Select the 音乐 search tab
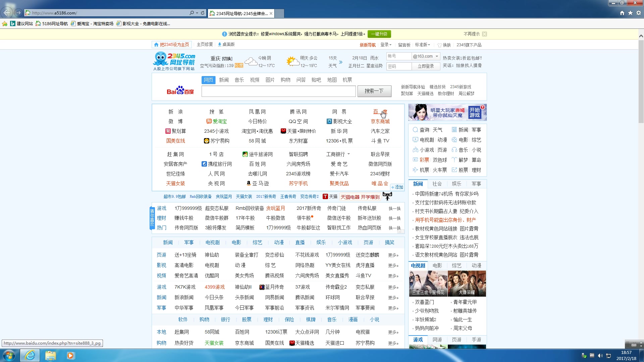Screen dimensions: 644x362 click(239, 80)
